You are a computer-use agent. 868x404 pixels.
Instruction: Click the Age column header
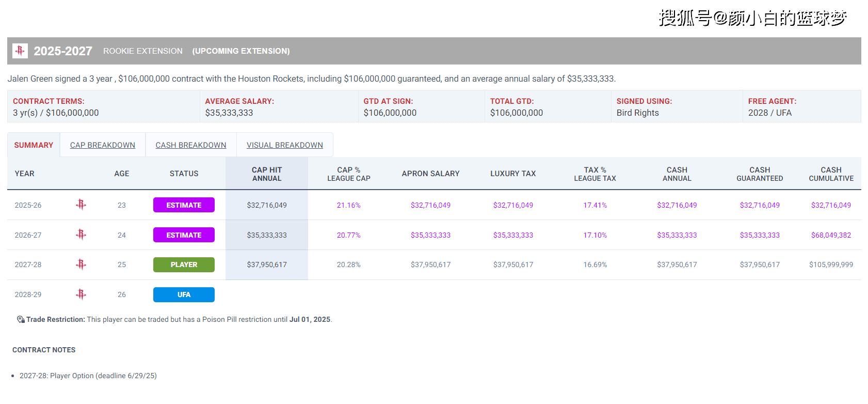click(122, 174)
